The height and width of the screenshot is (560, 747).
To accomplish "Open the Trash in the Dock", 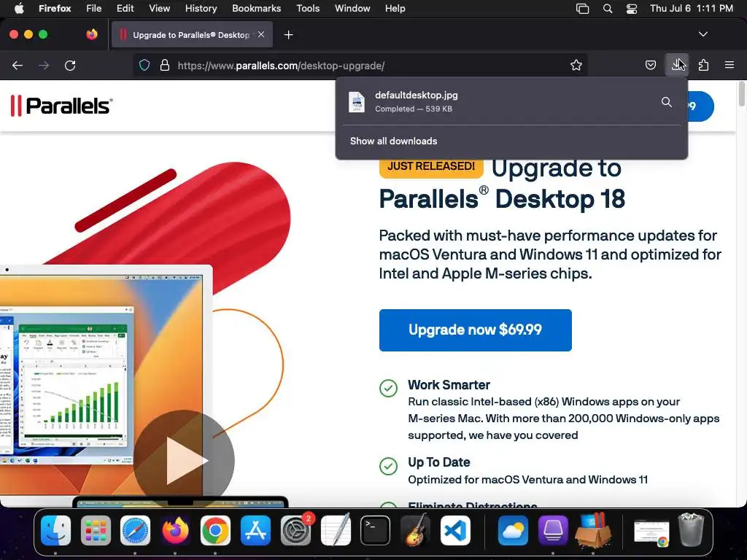I will (691, 530).
